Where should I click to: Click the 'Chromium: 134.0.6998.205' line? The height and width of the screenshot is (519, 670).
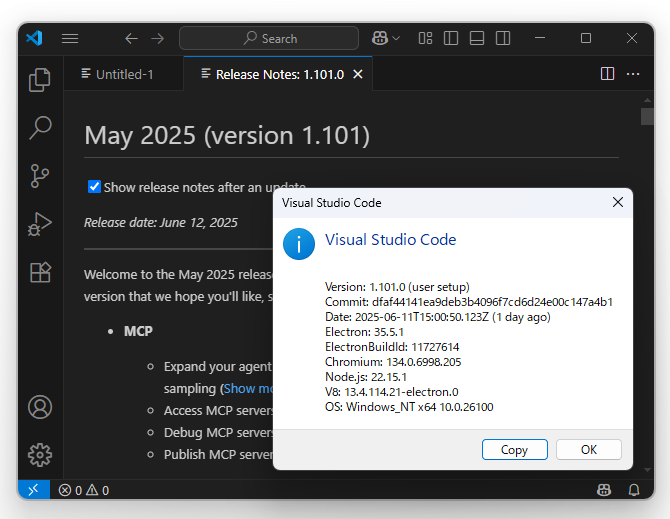pos(393,362)
